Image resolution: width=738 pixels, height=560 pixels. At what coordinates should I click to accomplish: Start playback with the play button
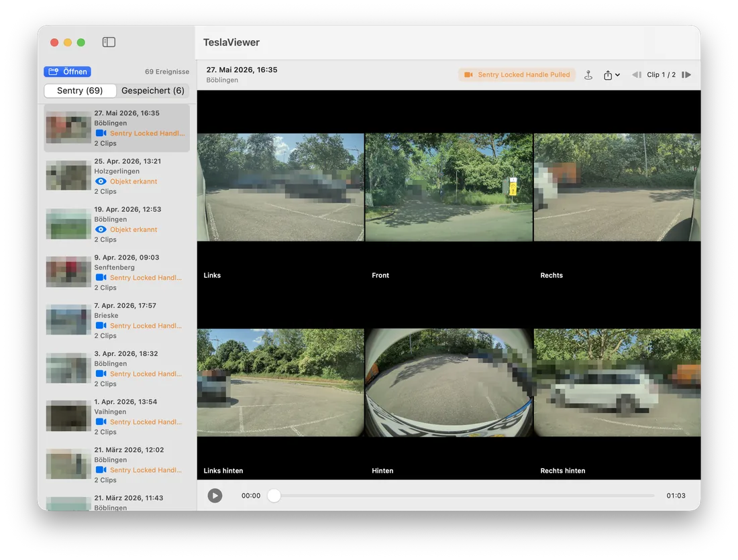pos(215,496)
